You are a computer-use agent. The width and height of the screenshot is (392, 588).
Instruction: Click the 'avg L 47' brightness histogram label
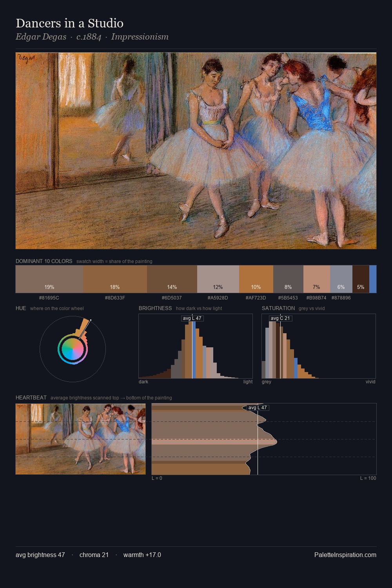click(x=192, y=318)
